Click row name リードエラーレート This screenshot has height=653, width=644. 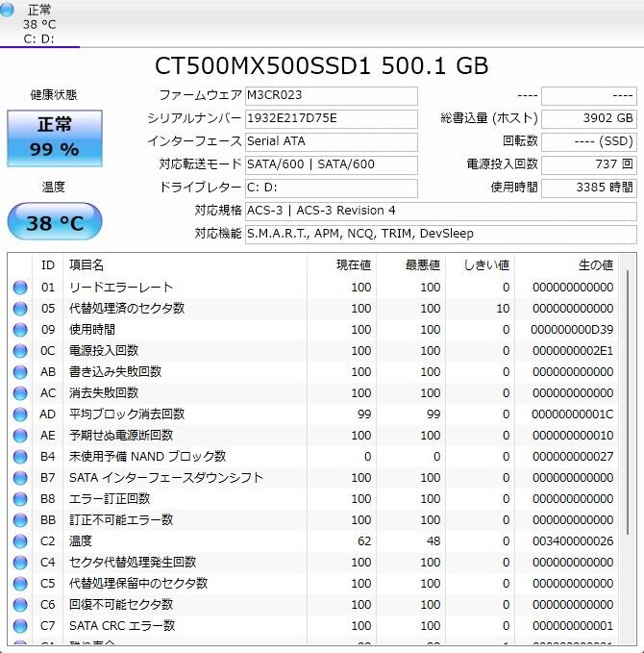tap(121, 288)
